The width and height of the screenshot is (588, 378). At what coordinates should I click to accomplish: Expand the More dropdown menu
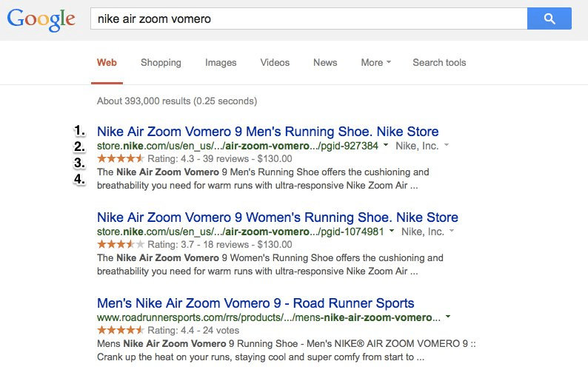pos(375,63)
